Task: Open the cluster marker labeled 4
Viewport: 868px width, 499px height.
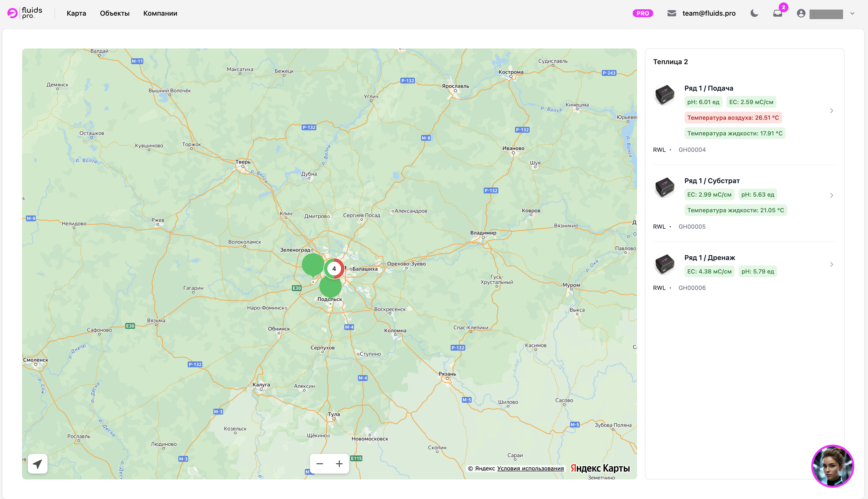Action: pos(334,269)
